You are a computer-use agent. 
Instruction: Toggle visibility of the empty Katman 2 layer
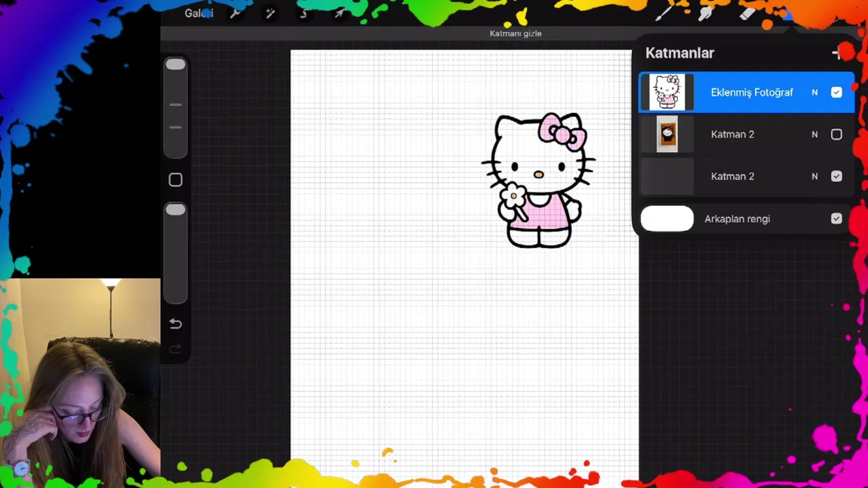(x=836, y=176)
